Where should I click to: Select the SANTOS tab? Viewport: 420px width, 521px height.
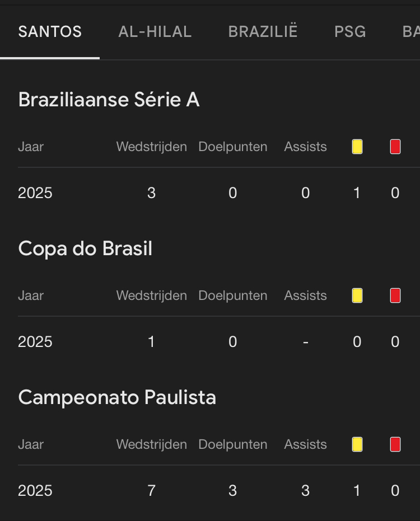click(50, 32)
